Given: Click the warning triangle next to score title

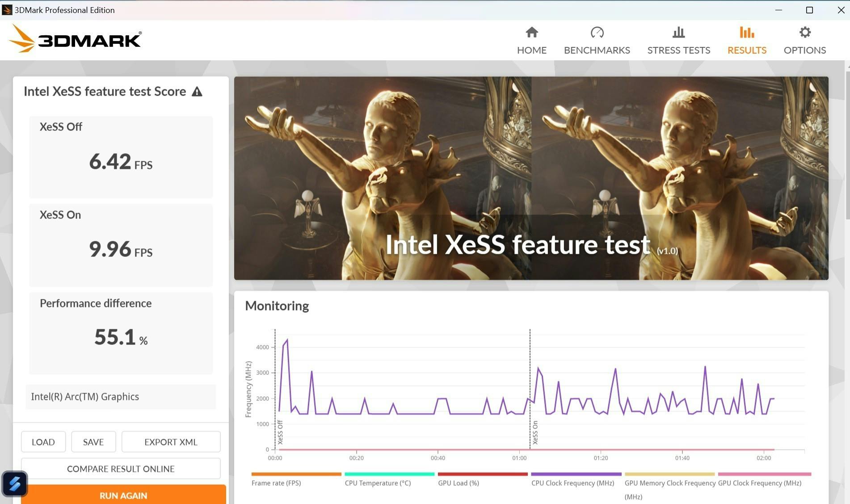Looking at the screenshot, I should [x=197, y=92].
